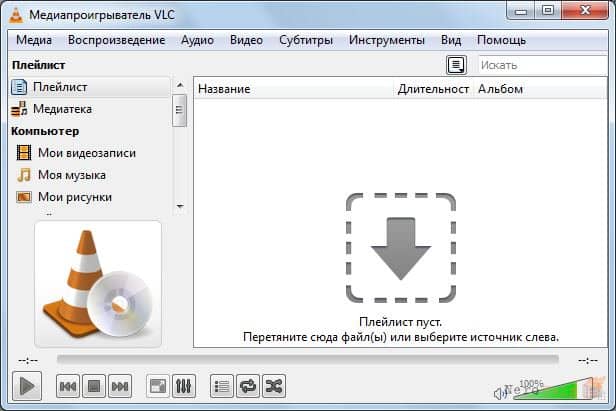Click the VLC cone album art thumbnail
This screenshot has width=616, height=411.
(x=98, y=284)
